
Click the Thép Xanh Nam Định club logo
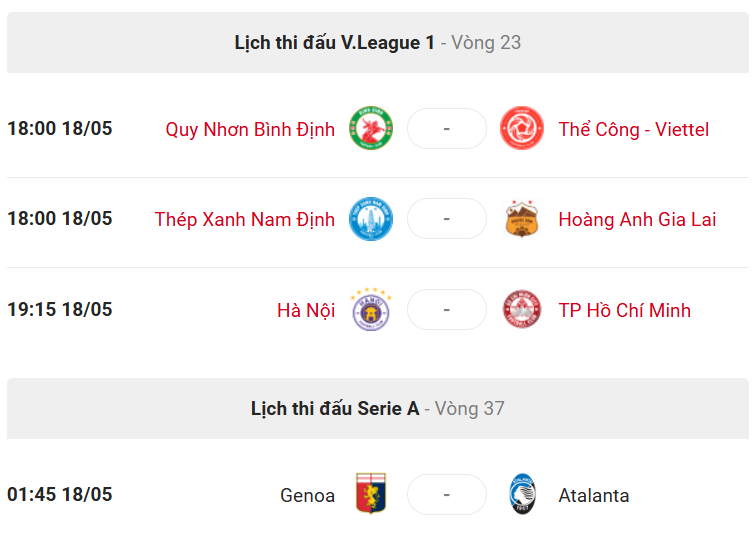point(371,219)
